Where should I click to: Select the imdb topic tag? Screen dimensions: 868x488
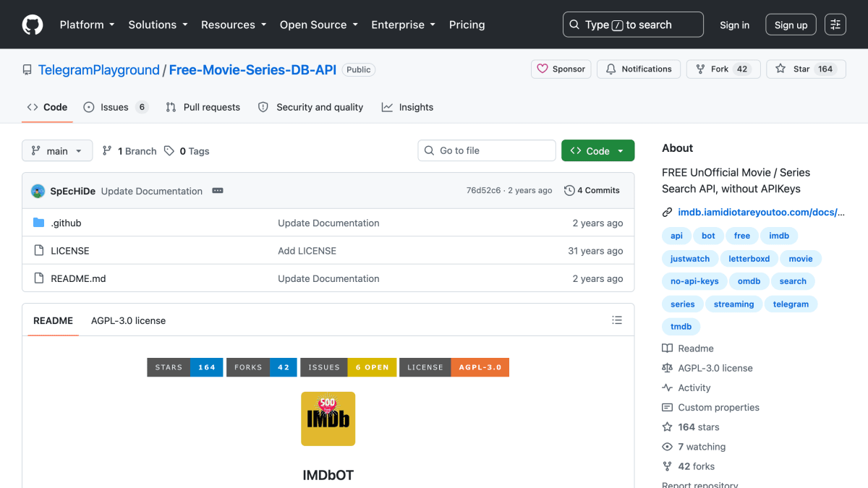coord(779,236)
